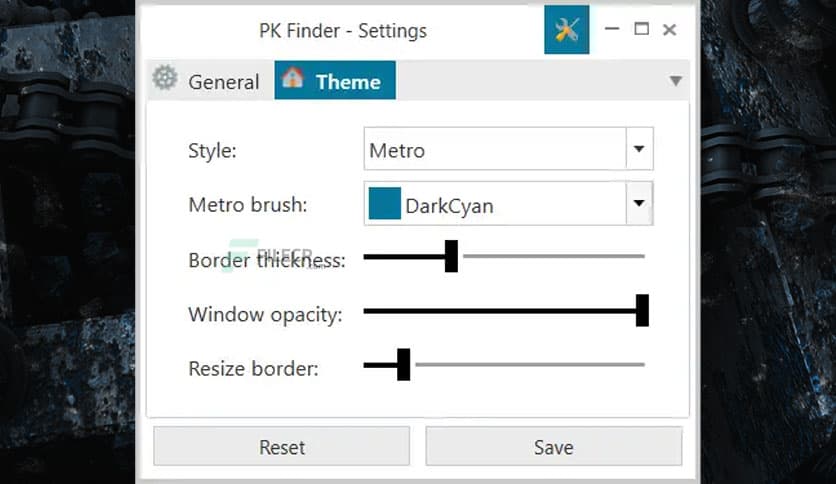Viewport: 836px width, 484px height.
Task: Click the Reset button
Action: coord(282,446)
